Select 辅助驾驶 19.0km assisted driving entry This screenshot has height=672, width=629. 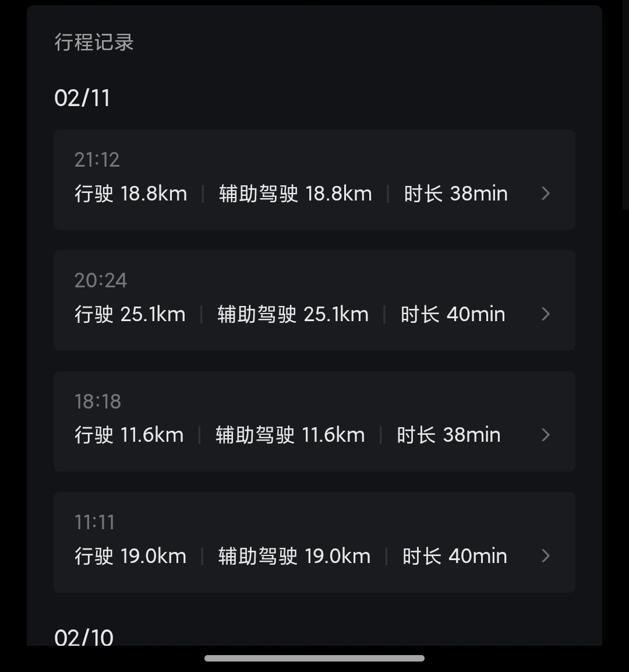pos(294,556)
